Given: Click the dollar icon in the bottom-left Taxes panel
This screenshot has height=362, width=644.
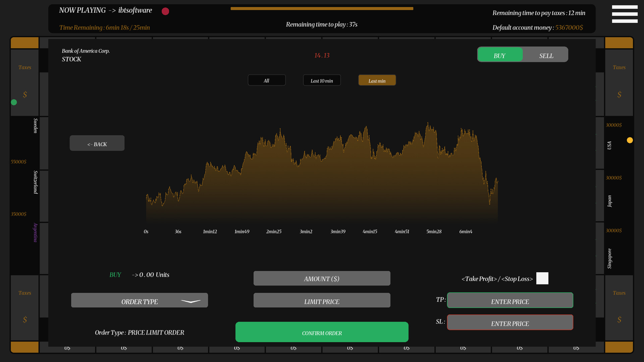Looking at the screenshot, I should [x=24, y=320].
